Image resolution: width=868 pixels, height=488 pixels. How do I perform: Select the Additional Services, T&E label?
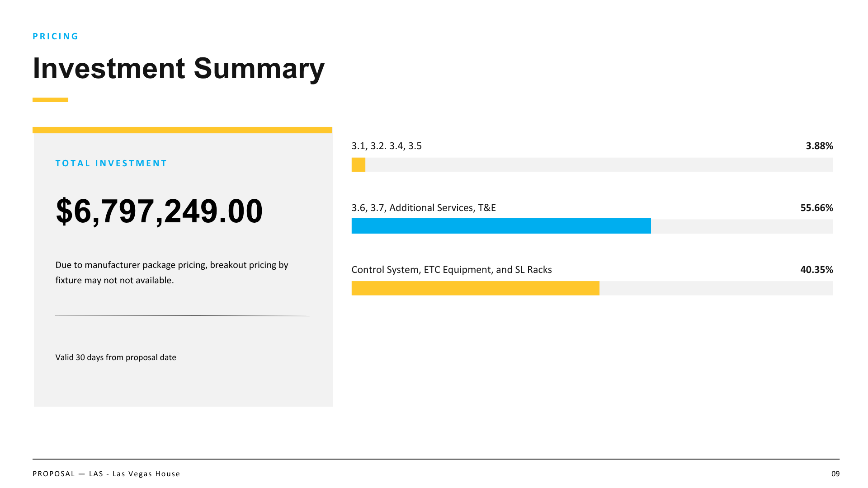424,208
